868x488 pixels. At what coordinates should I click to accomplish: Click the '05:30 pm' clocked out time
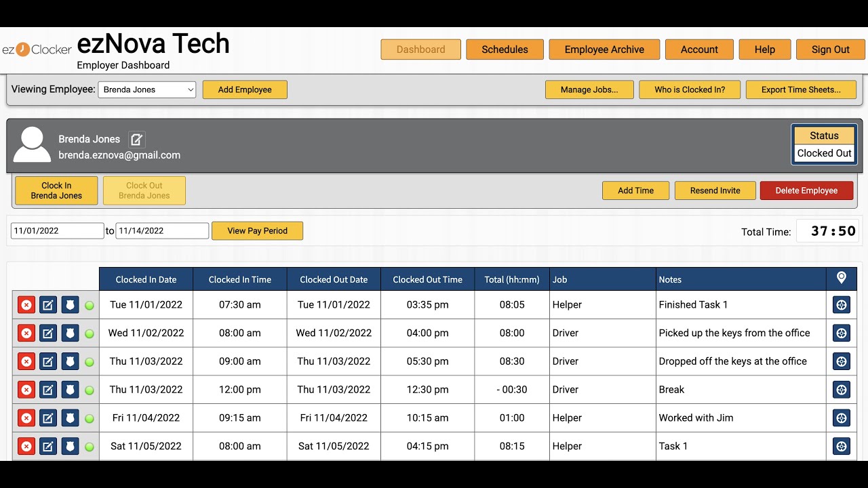tap(427, 361)
